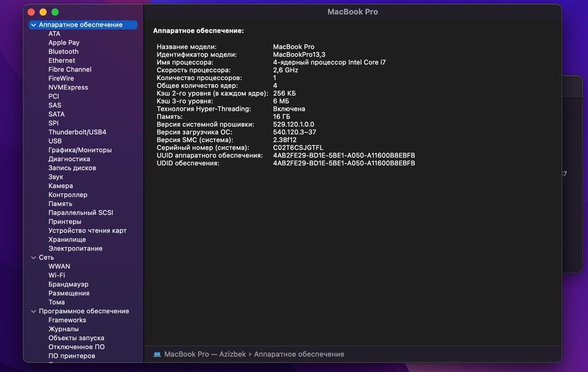This screenshot has width=588, height=372.
Task: Click processor name '4-ядерный процессор Intel Core i7'
Action: 329,62
